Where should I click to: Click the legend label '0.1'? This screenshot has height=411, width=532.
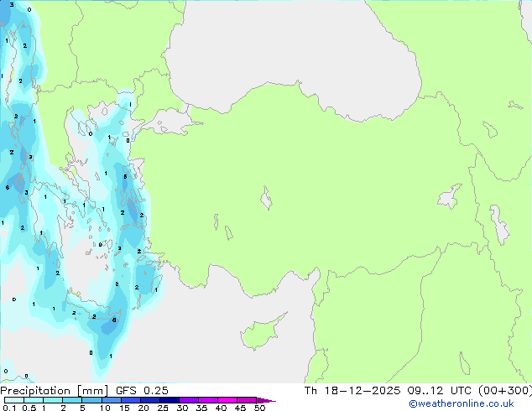click(9, 408)
